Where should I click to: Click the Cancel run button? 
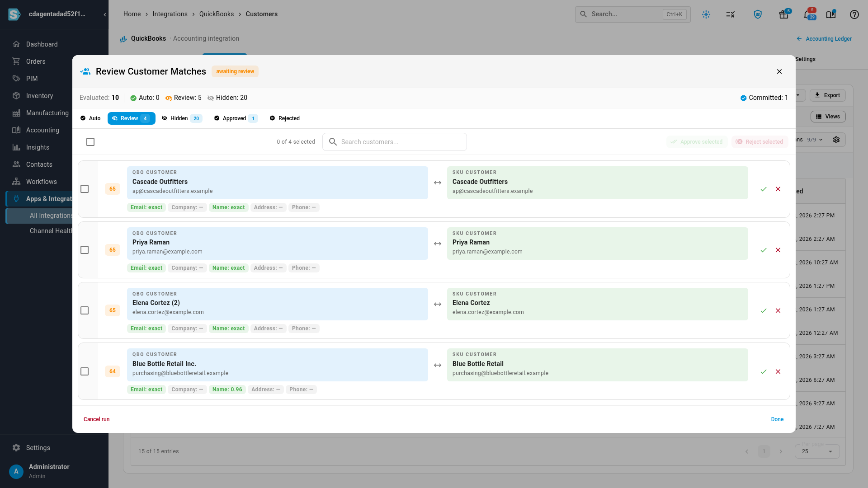96,419
